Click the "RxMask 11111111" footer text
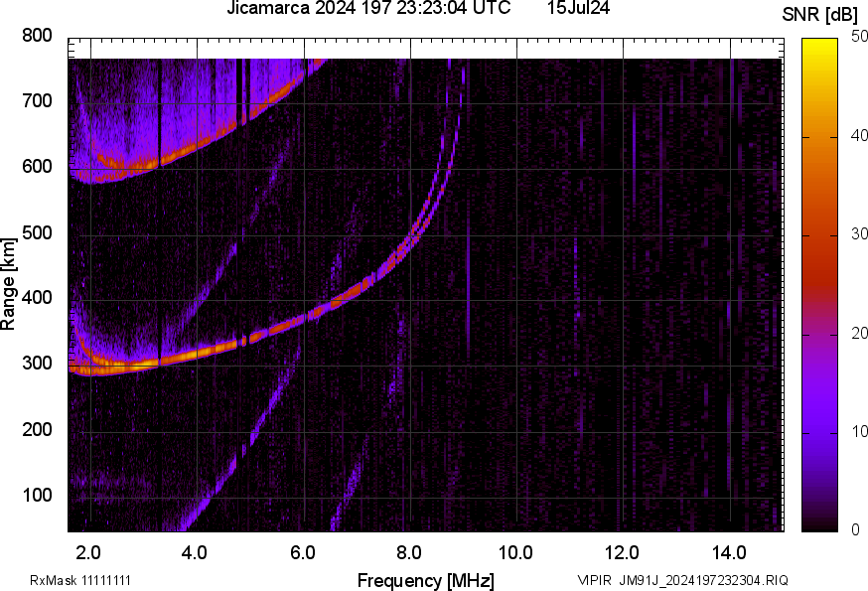This screenshot has height=591, width=868. (x=80, y=580)
